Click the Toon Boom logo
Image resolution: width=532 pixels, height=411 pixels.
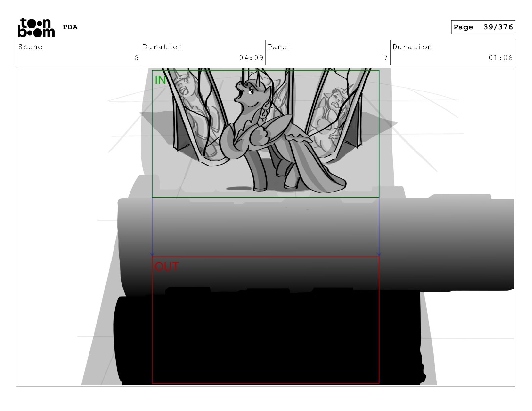click(36, 27)
